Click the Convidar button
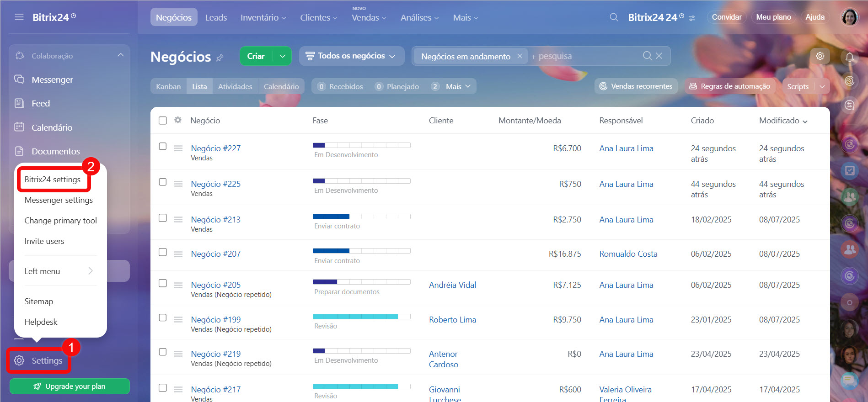868x402 pixels. point(727,17)
